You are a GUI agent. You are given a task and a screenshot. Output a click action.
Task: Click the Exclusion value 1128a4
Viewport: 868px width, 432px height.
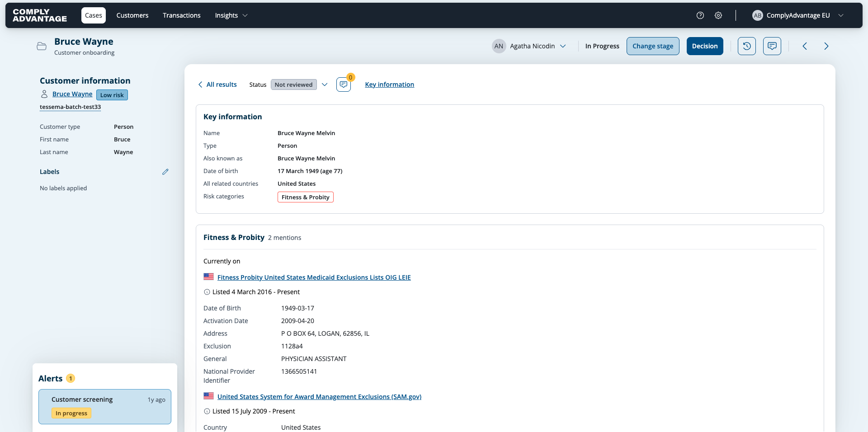292,346
